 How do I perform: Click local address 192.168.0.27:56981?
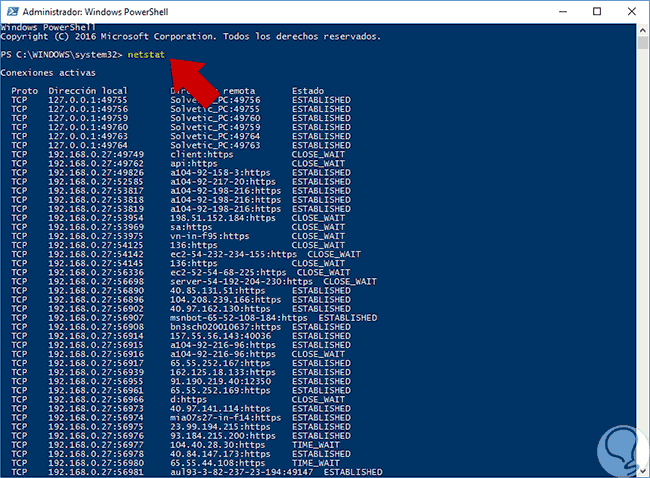96,473
